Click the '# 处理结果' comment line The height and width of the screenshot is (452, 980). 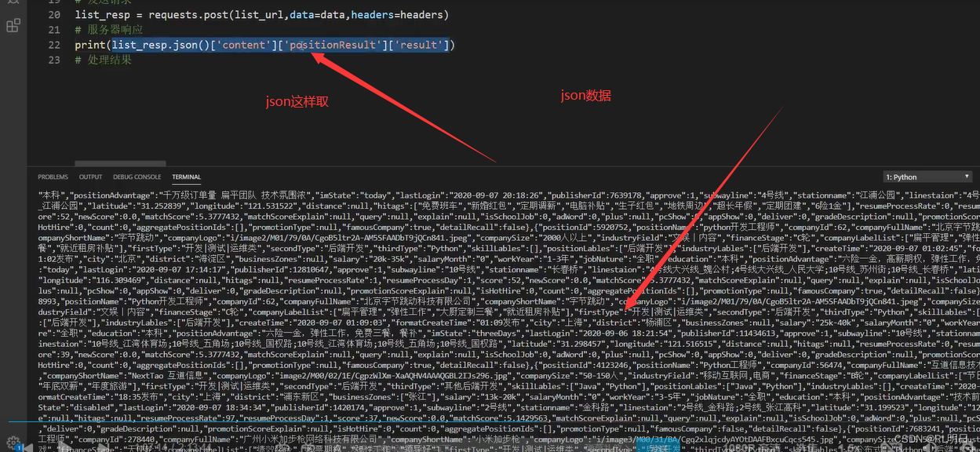[104, 60]
